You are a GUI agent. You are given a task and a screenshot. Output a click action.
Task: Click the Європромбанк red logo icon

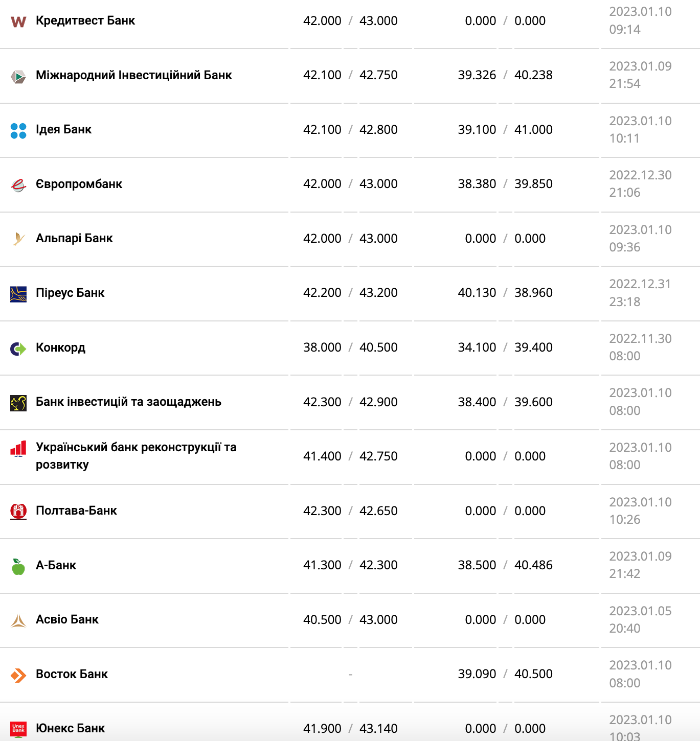pos(18,185)
